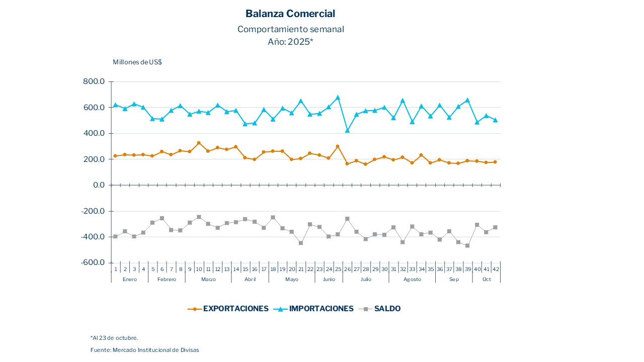Select the lowest blue imports triangle at week 26

point(347,130)
